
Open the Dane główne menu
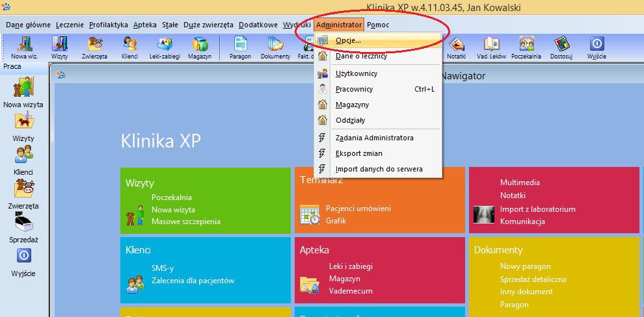click(29, 25)
